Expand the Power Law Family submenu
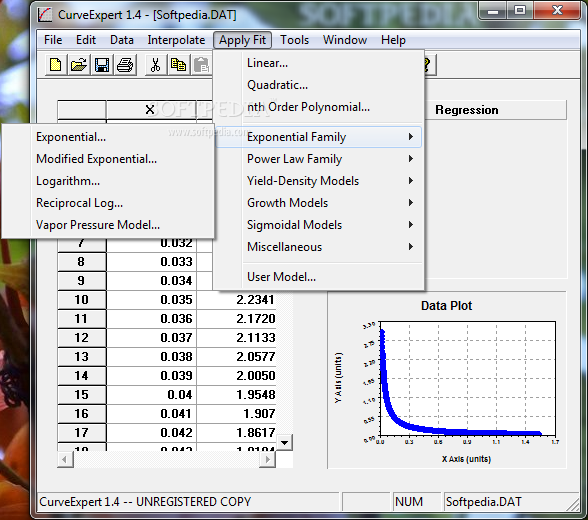The width and height of the screenshot is (588, 520). click(x=319, y=159)
